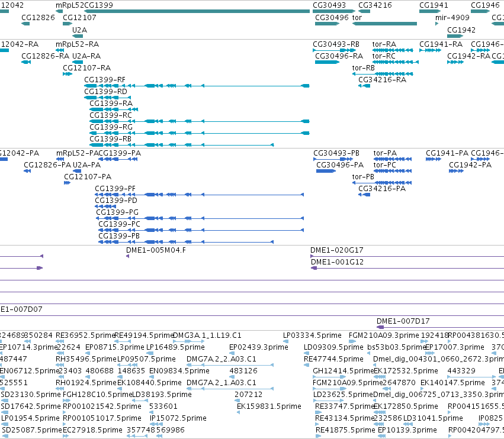Screen dimensions: 504x439
Task: Click the DMG3A.1_1.L19.C1 cDNA label
Action: (207, 335)
